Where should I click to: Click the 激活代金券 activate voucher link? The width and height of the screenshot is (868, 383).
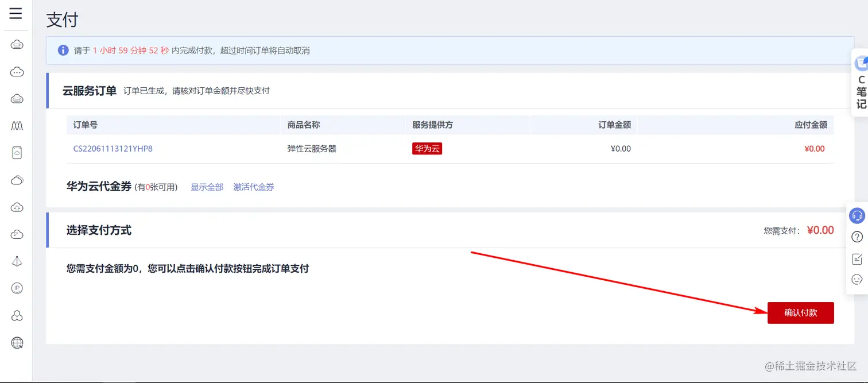pos(254,187)
